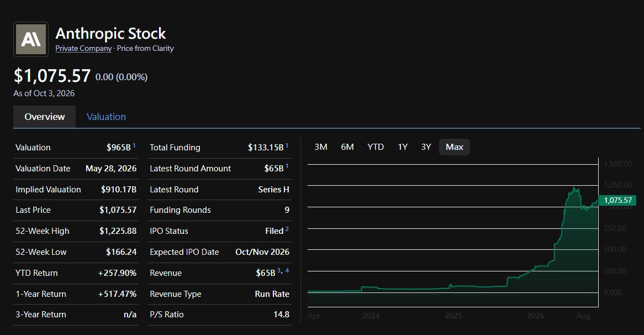Click the "+257.90%" YTD return value
The height and width of the screenshot is (335, 644).
(x=117, y=273)
